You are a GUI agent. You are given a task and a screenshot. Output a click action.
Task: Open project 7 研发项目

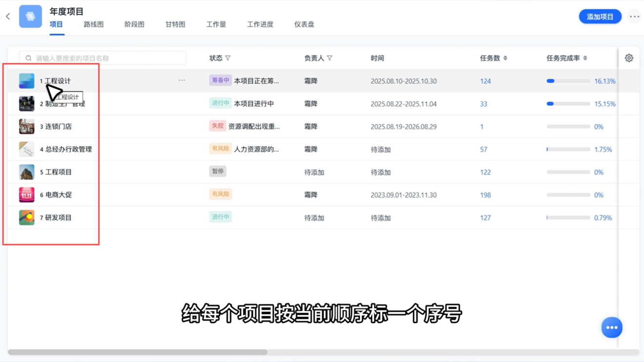(56, 217)
